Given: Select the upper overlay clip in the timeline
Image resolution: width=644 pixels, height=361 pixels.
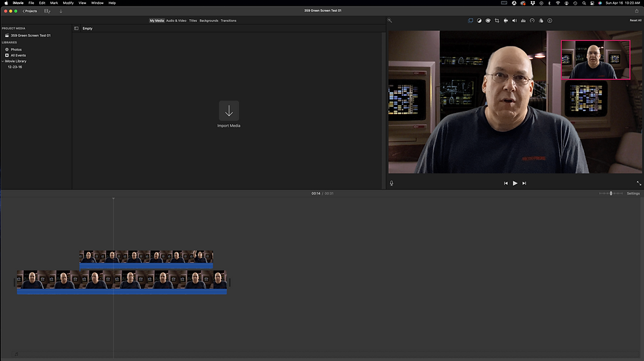Looking at the screenshot, I should [146, 259].
